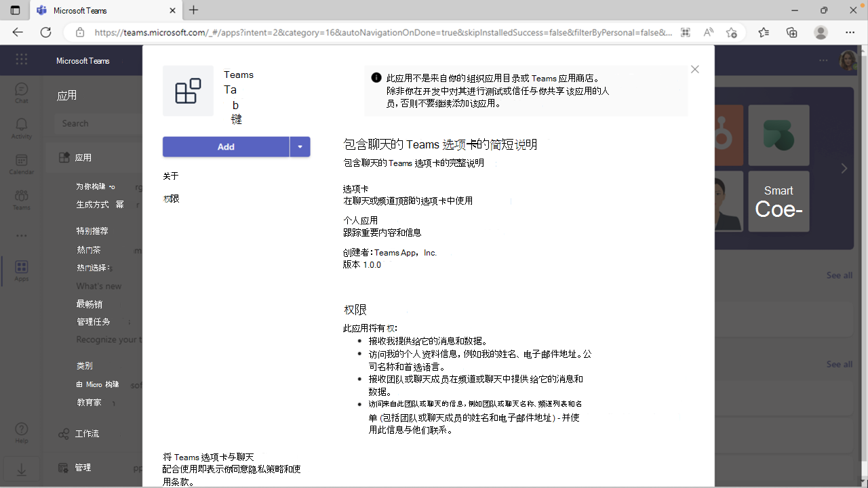Open the user profile avatar
This screenshot has height=488, width=868.
pos(848,60)
